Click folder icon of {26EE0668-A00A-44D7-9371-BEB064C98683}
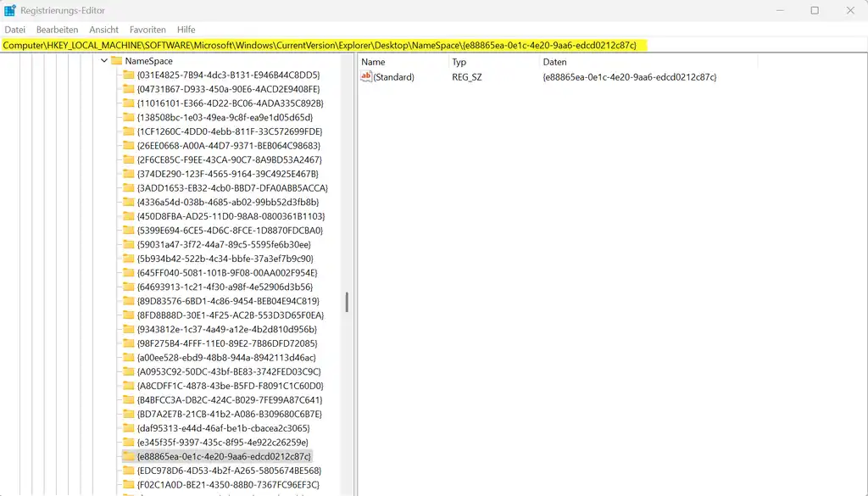 pyautogui.click(x=129, y=146)
